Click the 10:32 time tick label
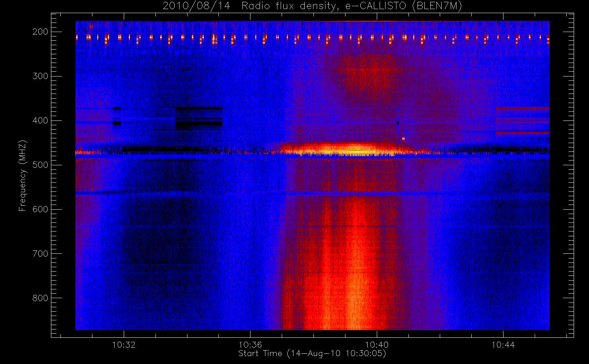The width and height of the screenshot is (589, 364). pyautogui.click(x=124, y=344)
